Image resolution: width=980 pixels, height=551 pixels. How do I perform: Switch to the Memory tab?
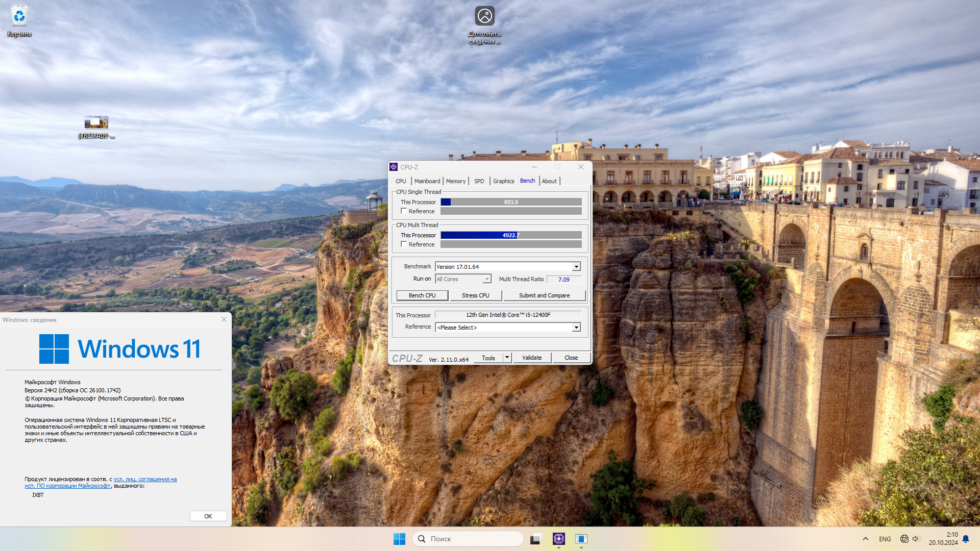455,181
